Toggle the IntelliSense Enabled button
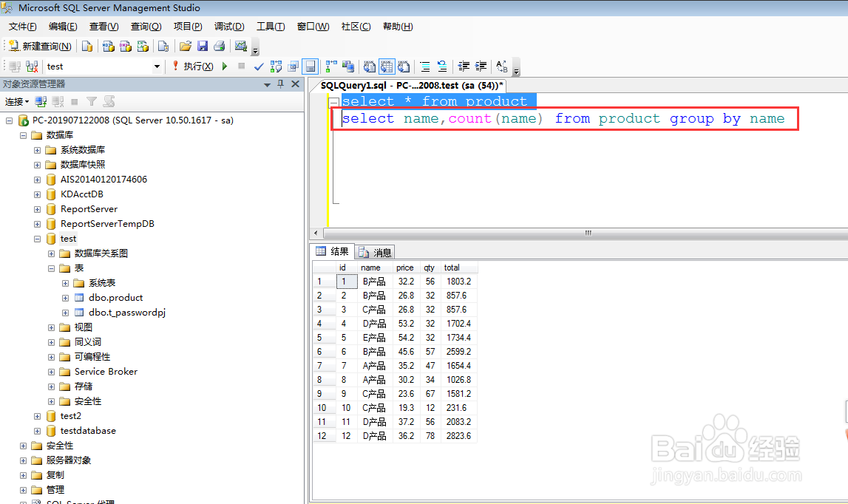This screenshot has height=504, width=848. 310,67
